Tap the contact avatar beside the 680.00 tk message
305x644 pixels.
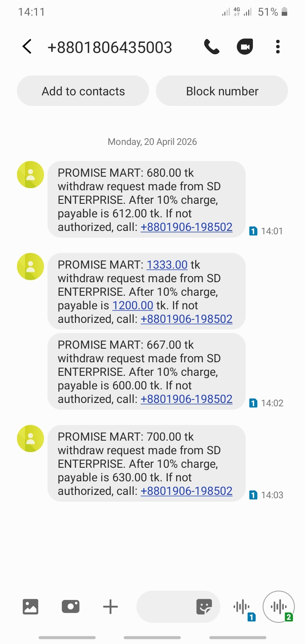coord(30,175)
